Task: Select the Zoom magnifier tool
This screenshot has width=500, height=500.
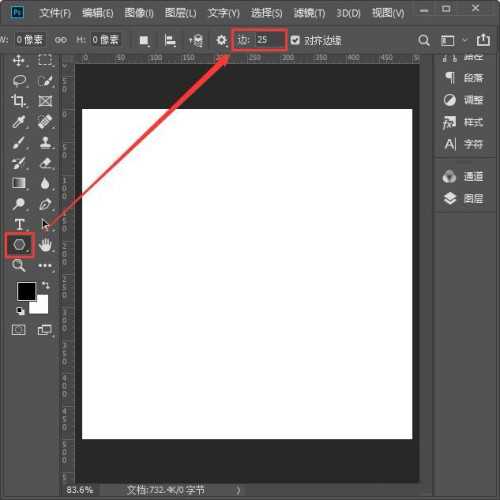Action: click(18, 265)
